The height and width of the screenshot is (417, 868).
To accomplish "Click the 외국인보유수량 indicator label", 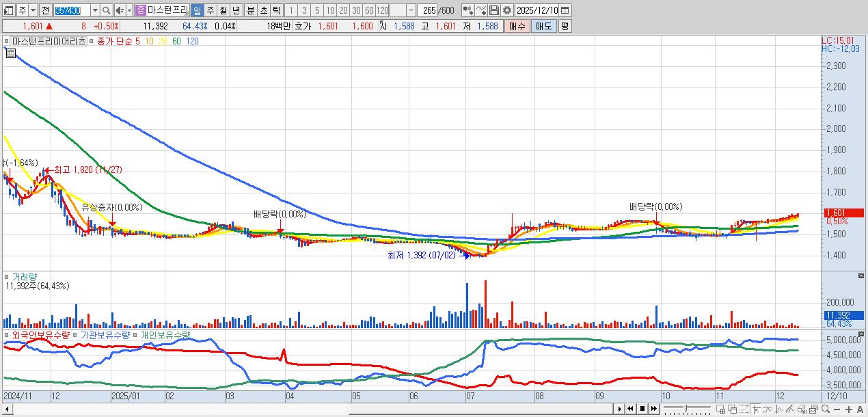I will (x=41, y=335).
